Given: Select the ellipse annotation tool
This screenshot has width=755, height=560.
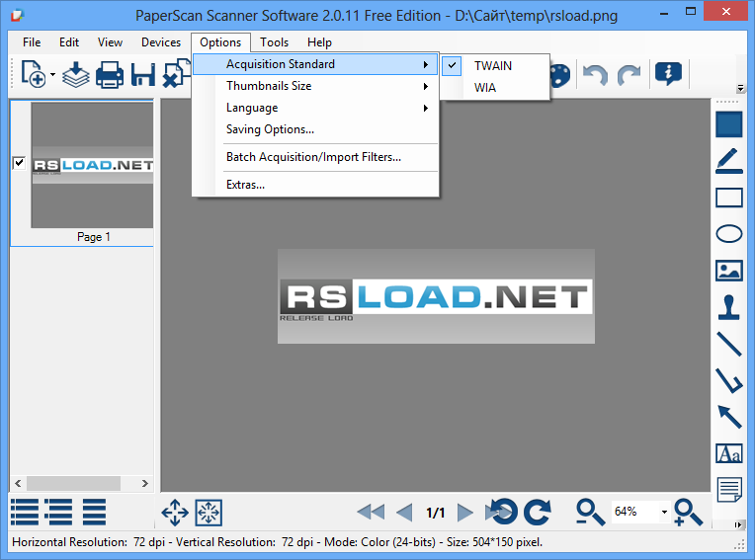Looking at the screenshot, I should click(x=729, y=234).
